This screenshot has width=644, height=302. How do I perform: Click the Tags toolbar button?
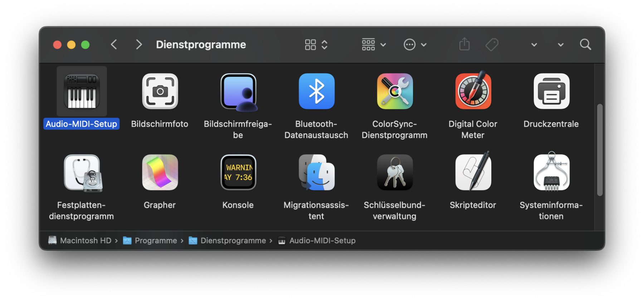pyautogui.click(x=492, y=45)
